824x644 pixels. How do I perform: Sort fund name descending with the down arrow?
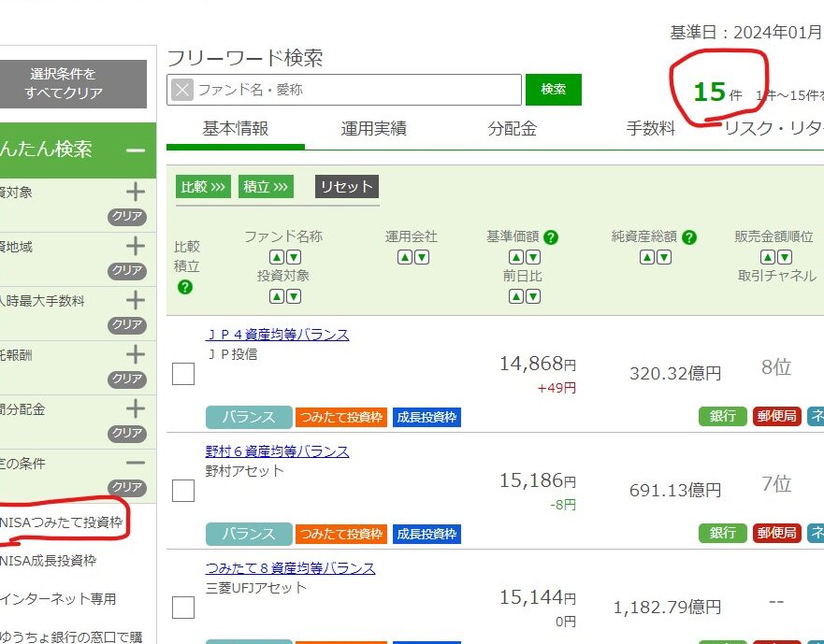(294, 257)
